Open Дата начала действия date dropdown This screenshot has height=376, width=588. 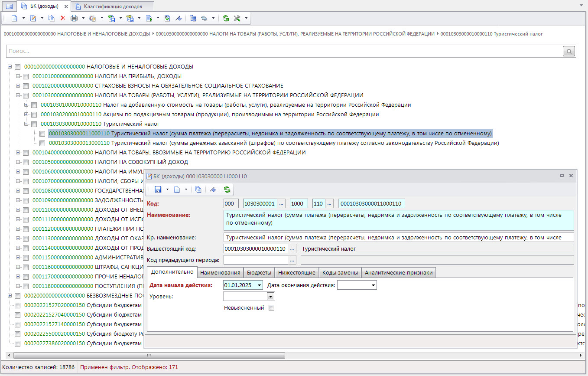coord(259,285)
